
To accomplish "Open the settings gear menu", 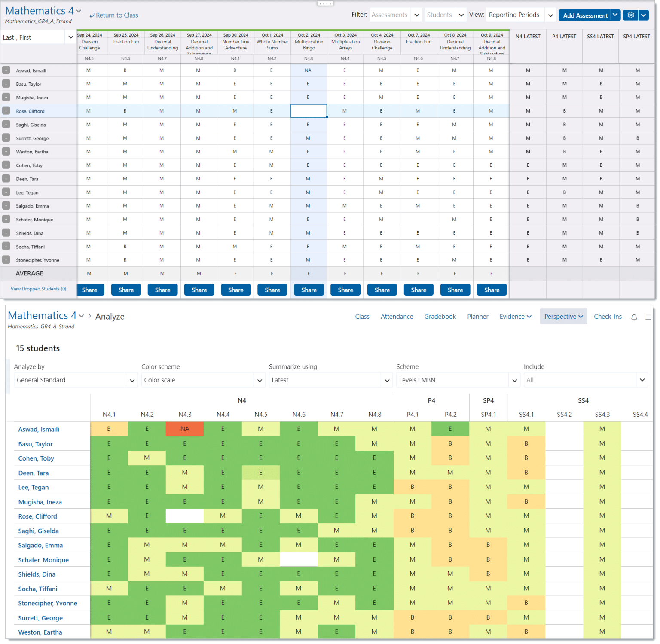I will [630, 15].
